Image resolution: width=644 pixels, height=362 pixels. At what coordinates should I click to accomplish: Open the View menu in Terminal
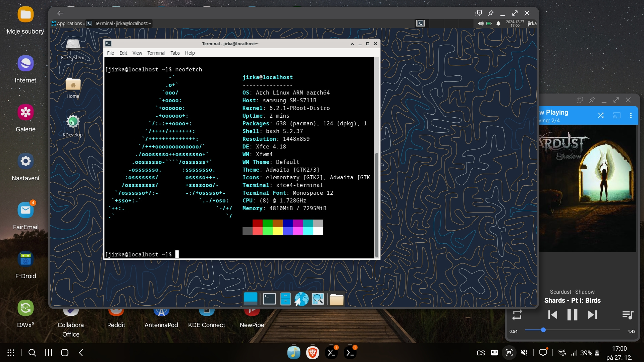point(137,53)
